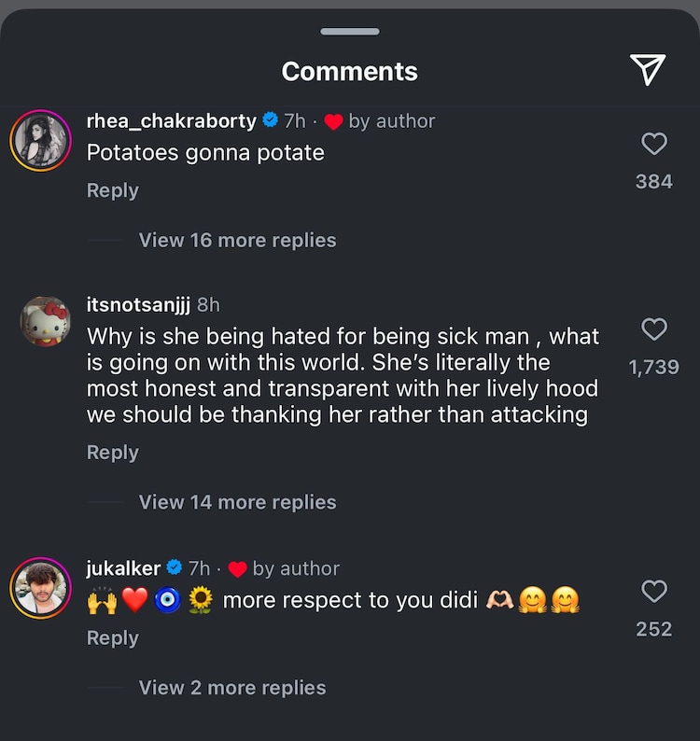Tap red heart by author on jukalker's comment
The width and height of the screenshot is (700, 741).
[237, 569]
